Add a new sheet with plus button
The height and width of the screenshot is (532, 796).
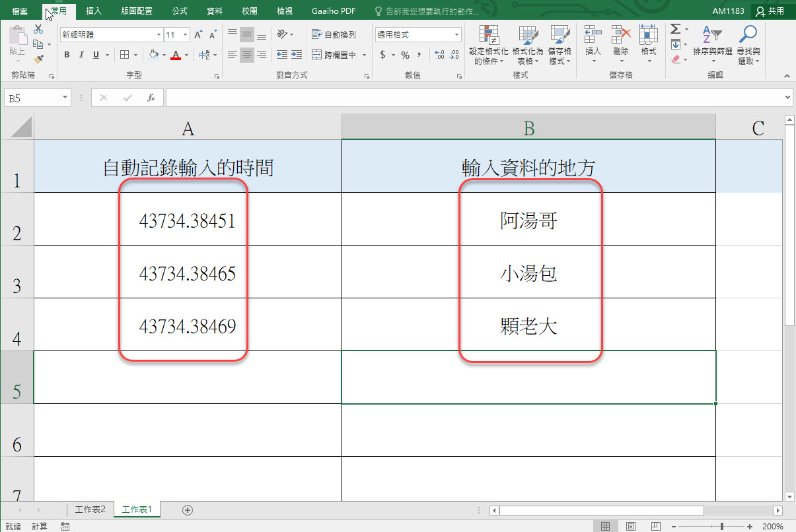188,510
